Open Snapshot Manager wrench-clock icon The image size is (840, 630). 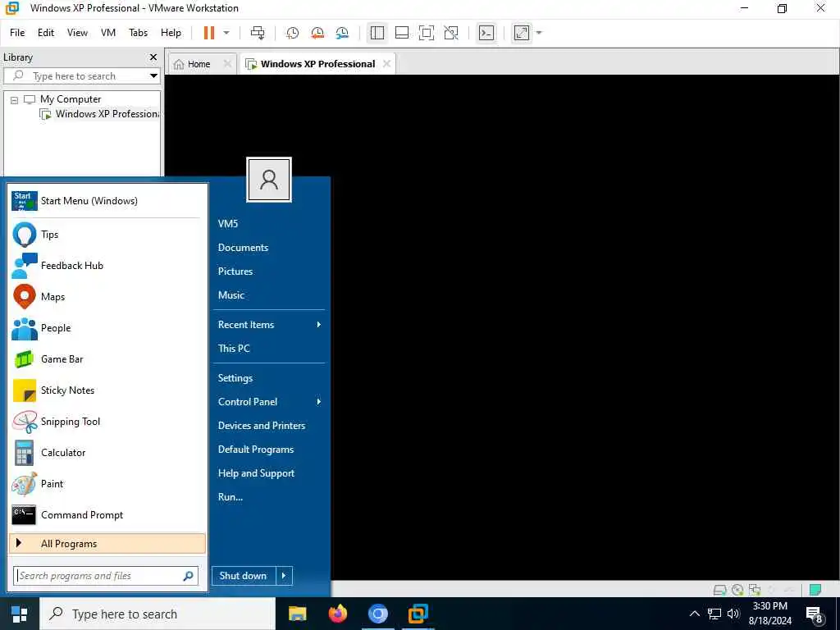[x=342, y=33]
